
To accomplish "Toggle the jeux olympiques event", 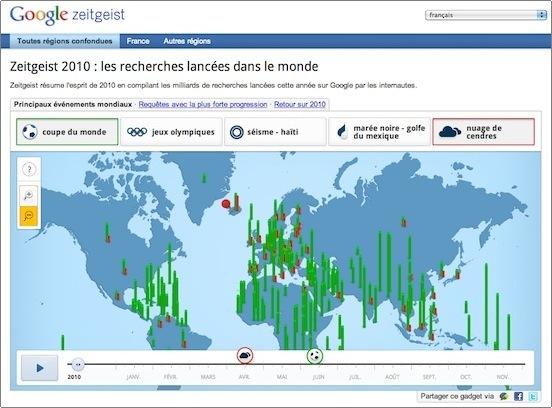I will pyautogui.click(x=171, y=132).
